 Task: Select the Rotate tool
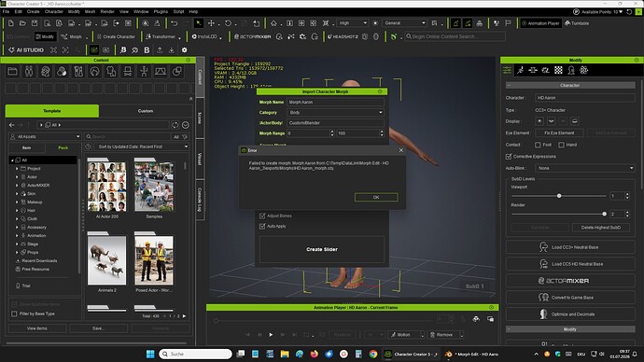(x=228, y=23)
